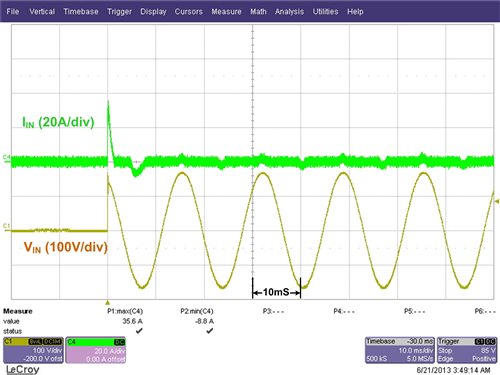The image size is (500, 375).
Task: Click the trigger level arrow on right edge
Action: pyautogui.click(x=497, y=201)
